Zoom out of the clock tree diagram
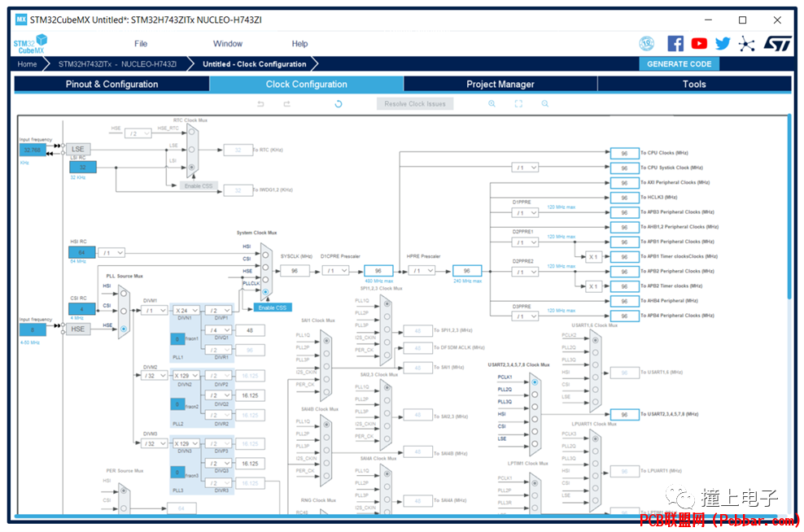The image size is (804, 532). point(545,103)
